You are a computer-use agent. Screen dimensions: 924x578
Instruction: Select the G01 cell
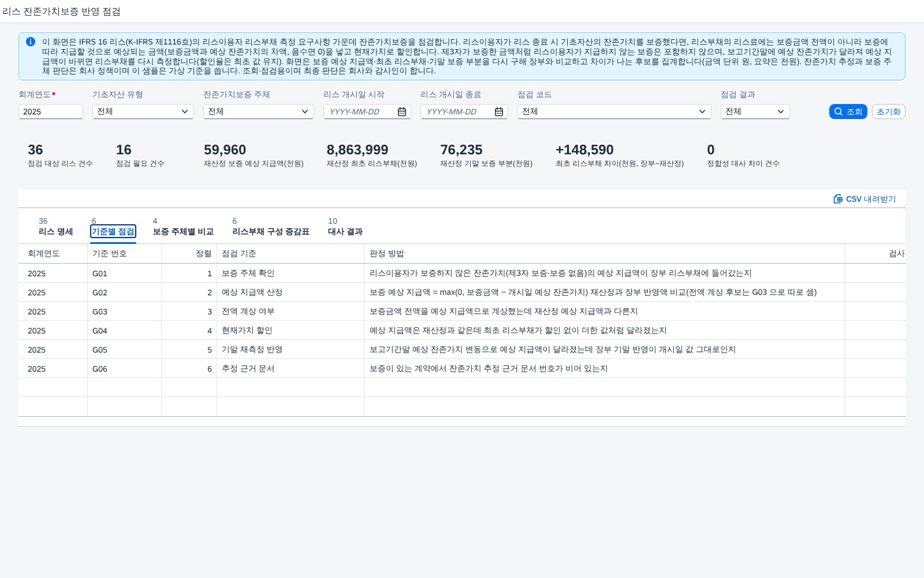click(125, 273)
